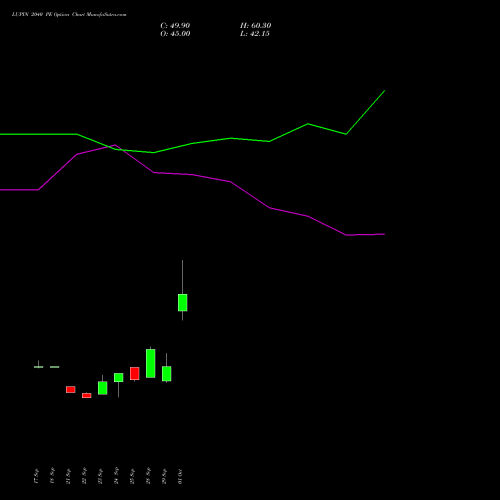Click the high value 'H: 60.30'

click(255, 26)
